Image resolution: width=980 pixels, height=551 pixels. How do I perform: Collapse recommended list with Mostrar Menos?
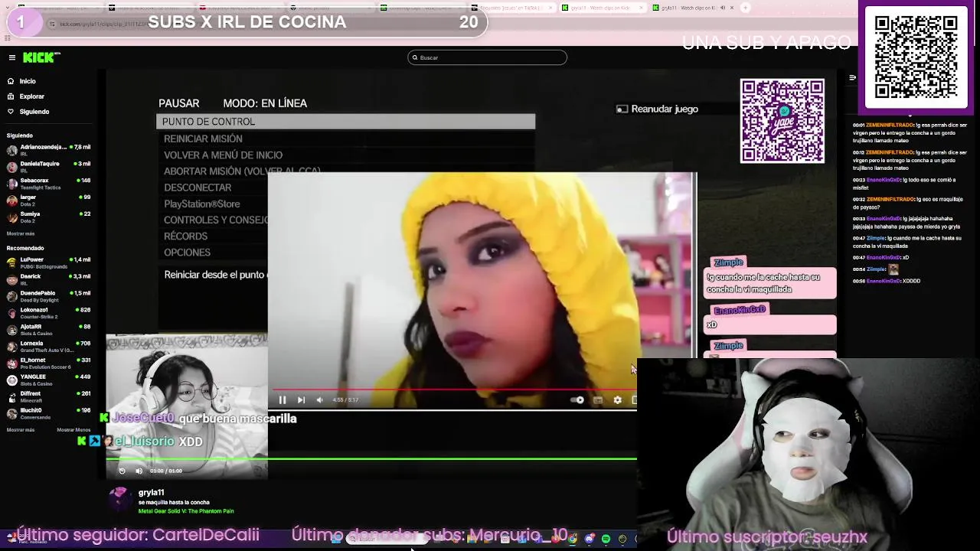73,430
